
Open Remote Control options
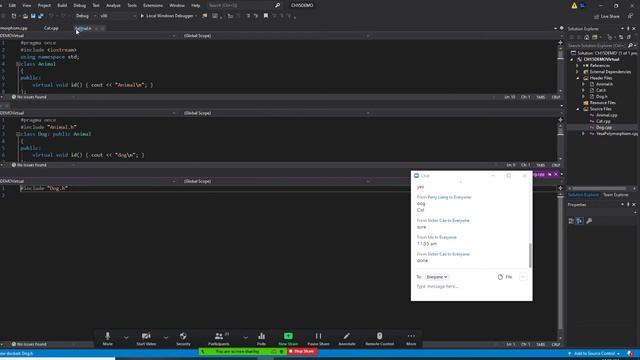379,338
